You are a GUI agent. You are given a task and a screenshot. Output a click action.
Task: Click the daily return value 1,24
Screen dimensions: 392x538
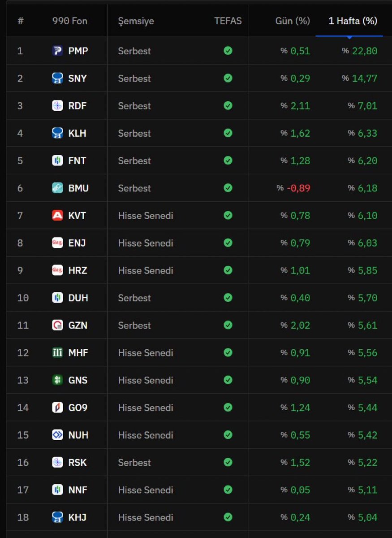[x=300, y=408]
